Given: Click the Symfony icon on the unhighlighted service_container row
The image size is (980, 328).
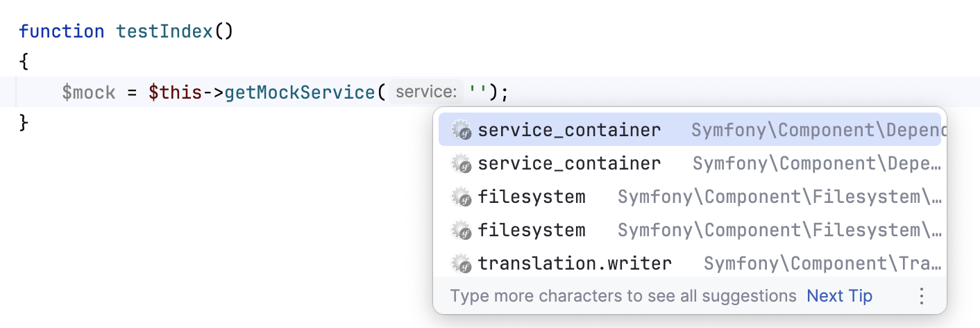Looking at the screenshot, I should (x=462, y=163).
